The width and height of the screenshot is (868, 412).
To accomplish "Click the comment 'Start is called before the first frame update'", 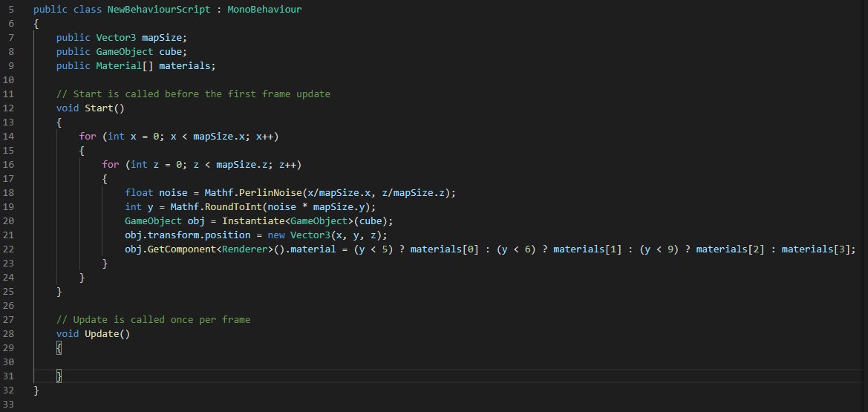I will click(x=193, y=94).
